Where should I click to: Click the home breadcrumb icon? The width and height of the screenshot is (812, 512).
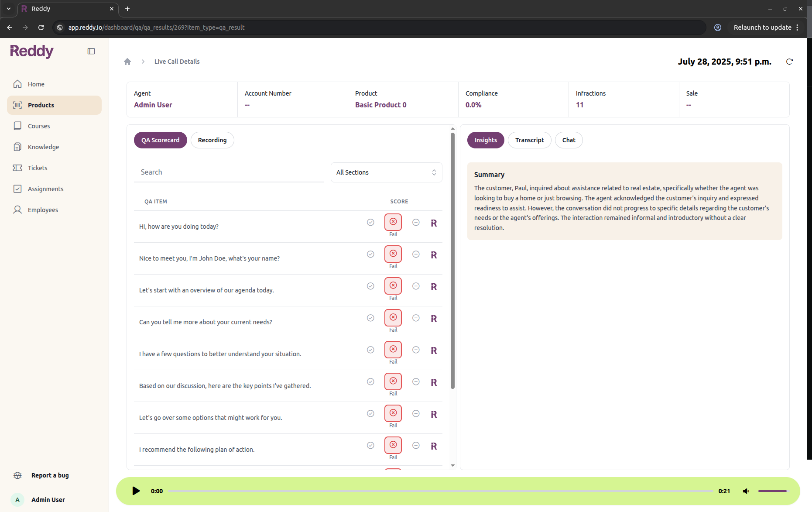(x=127, y=62)
